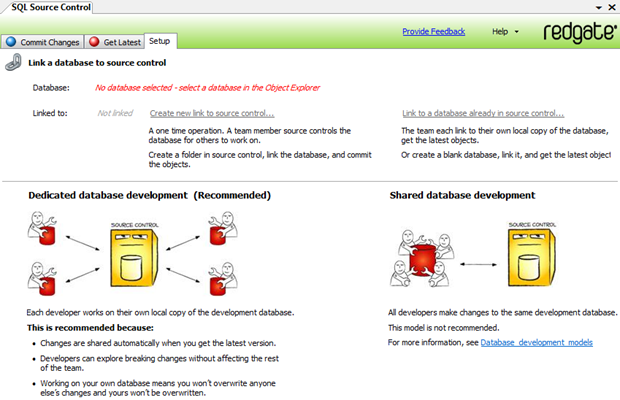The image size is (620, 400).
Task: Click the link database icon beside heading
Action: point(14,64)
